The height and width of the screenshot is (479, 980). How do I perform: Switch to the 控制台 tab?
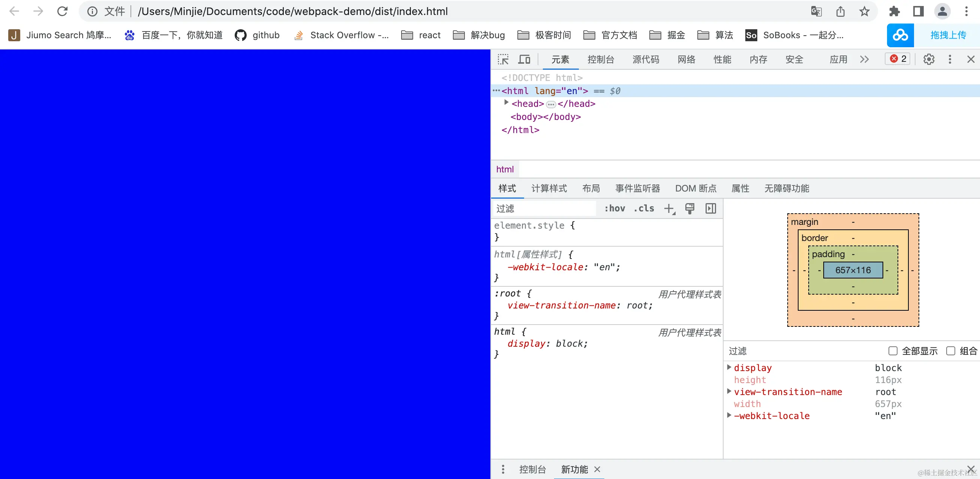click(x=600, y=59)
